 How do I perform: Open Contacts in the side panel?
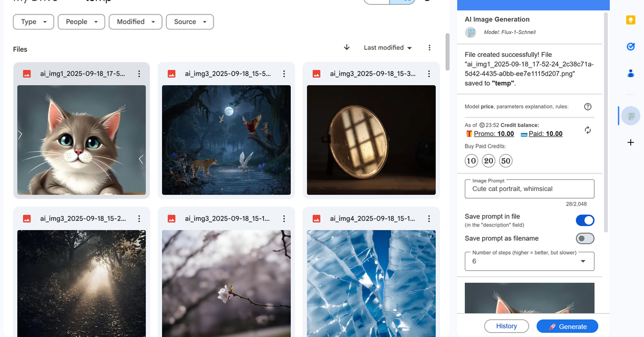click(631, 74)
